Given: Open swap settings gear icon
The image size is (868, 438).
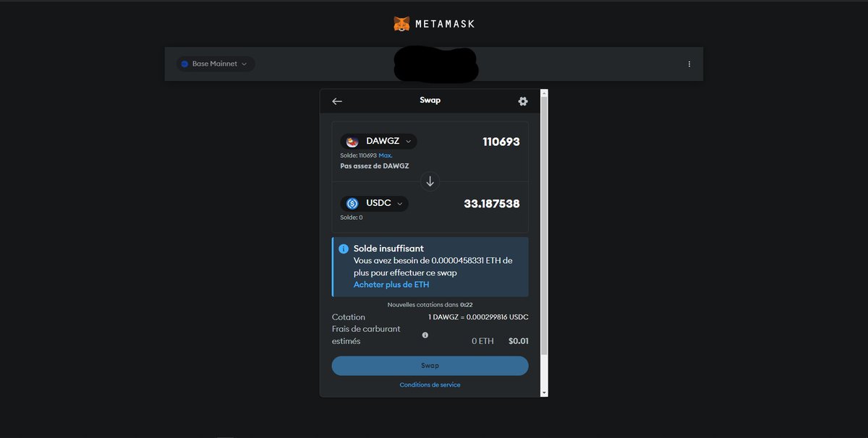Looking at the screenshot, I should [x=523, y=101].
